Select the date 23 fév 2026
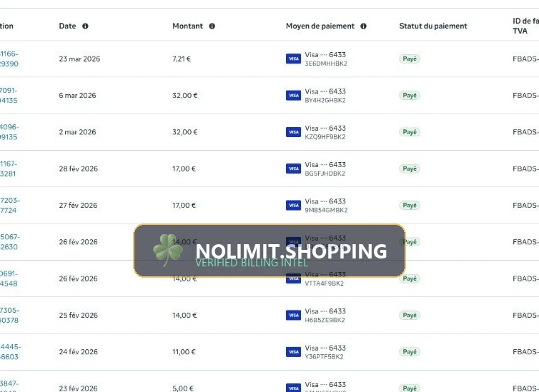Screen dimensions: 539x392 tap(79, 388)
